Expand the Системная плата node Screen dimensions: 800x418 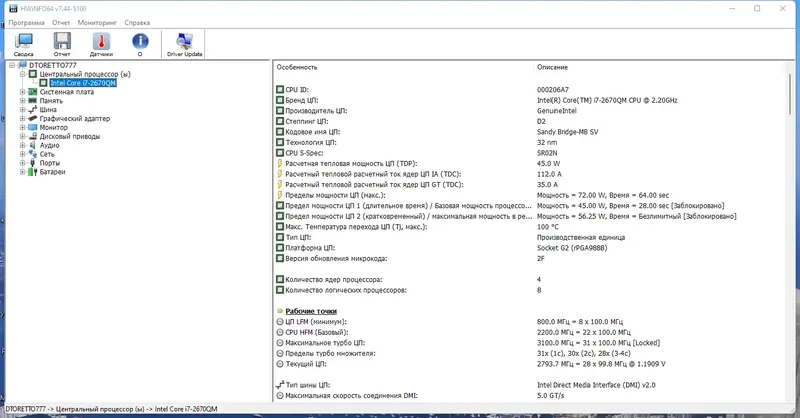point(22,92)
